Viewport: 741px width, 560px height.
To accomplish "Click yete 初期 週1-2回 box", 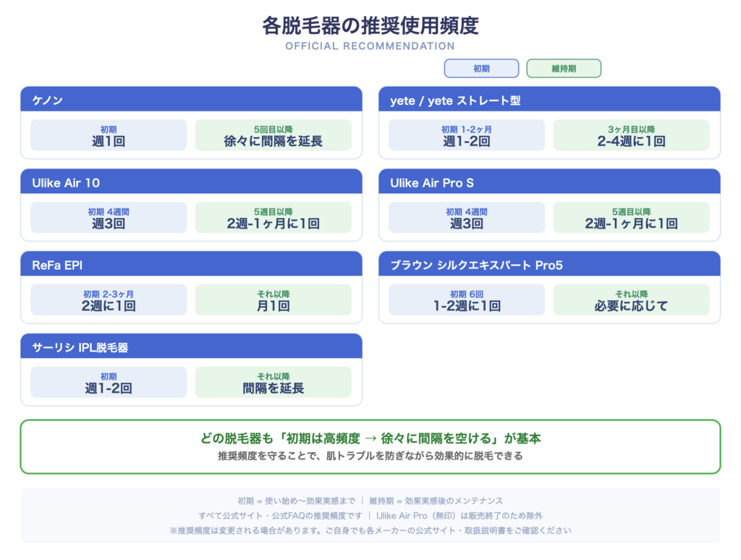I will [x=467, y=135].
